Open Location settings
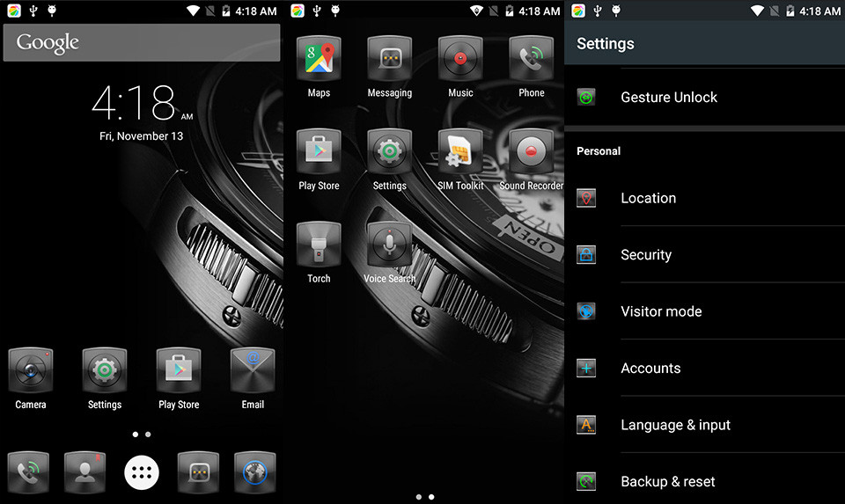 (x=705, y=198)
